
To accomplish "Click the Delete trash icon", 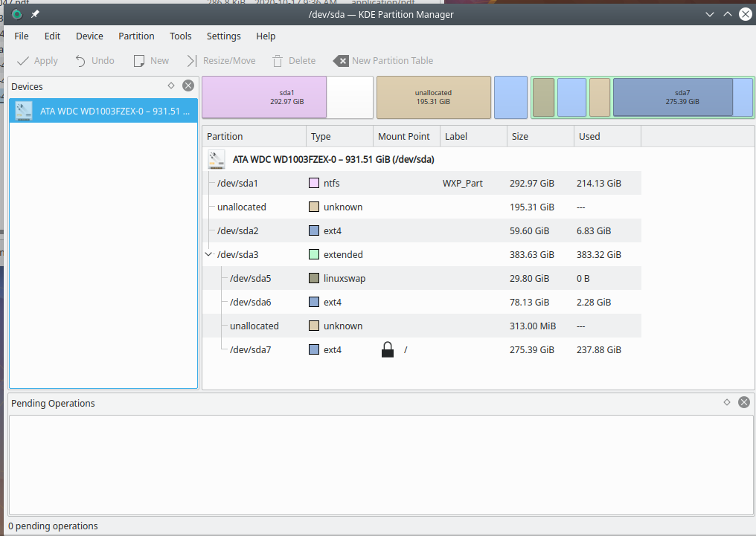I will tap(278, 61).
